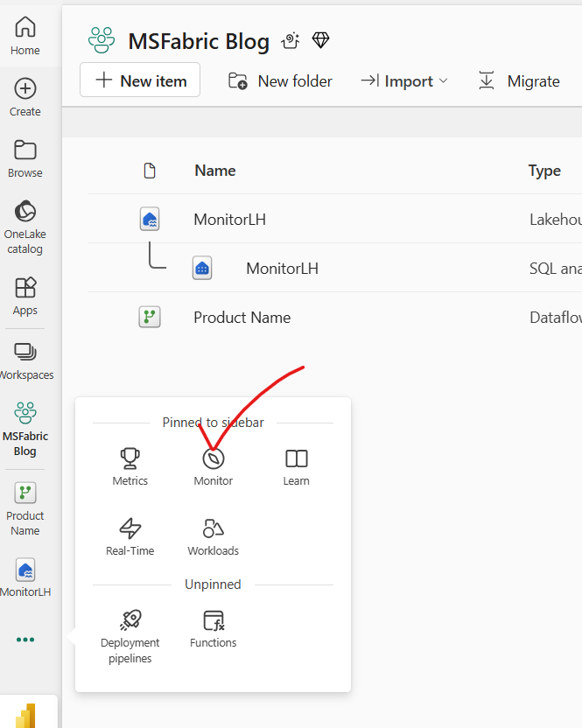Click the task flow icon next to title
Viewport: 582px width, 728px height.
pos(291,41)
